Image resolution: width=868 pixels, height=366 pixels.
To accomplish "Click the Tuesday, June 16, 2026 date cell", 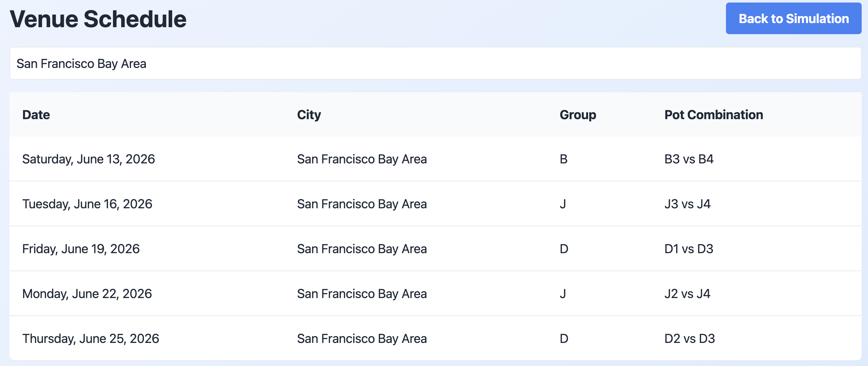I will pyautogui.click(x=87, y=204).
